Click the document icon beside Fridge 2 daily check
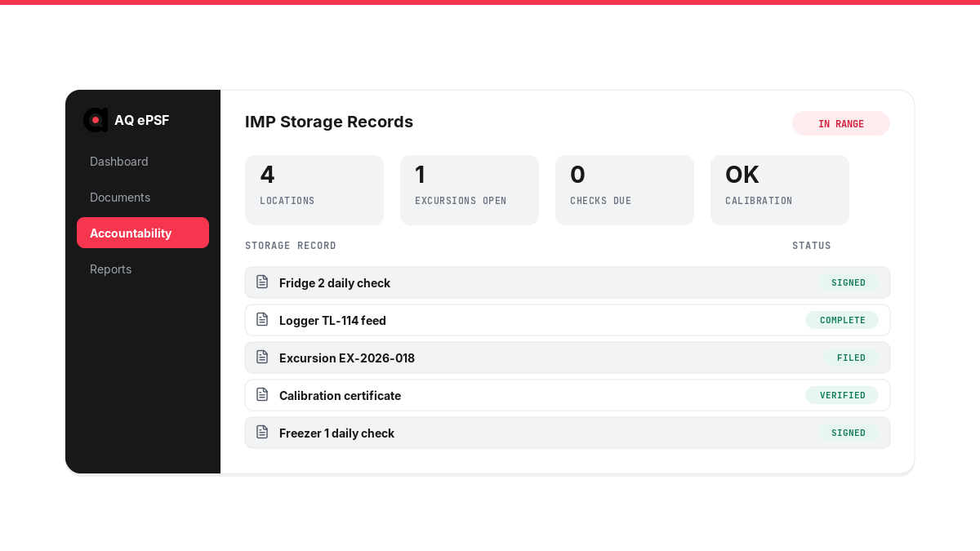 [x=262, y=282]
